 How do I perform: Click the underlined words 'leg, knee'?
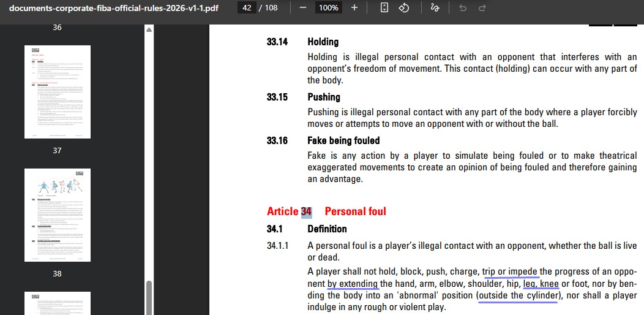point(541,284)
